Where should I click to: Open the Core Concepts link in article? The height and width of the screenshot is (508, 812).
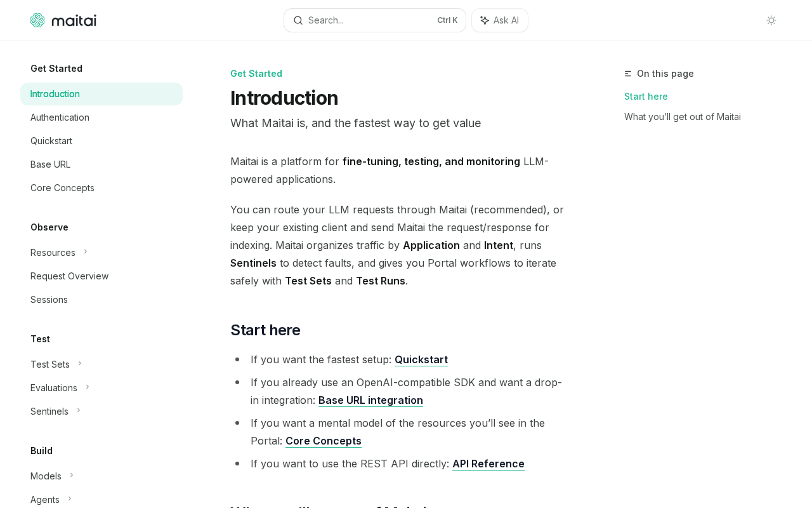coord(324,441)
